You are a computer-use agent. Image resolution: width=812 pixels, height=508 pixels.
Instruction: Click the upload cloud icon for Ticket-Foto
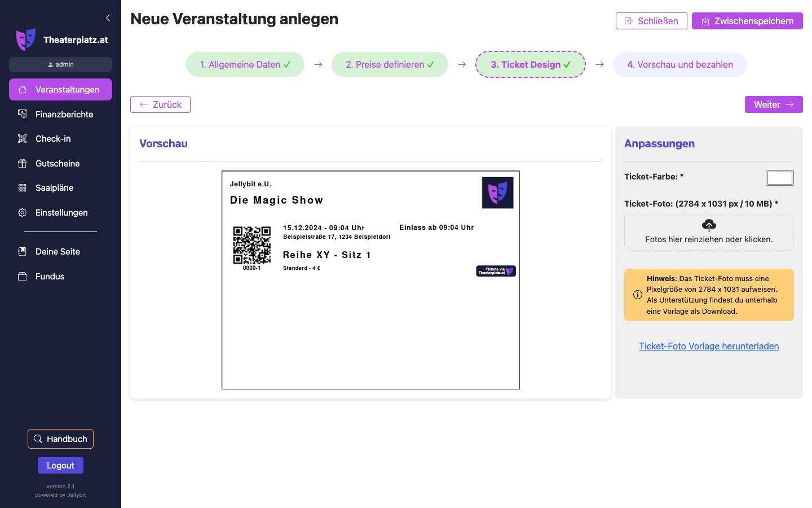pyautogui.click(x=709, y=225)
